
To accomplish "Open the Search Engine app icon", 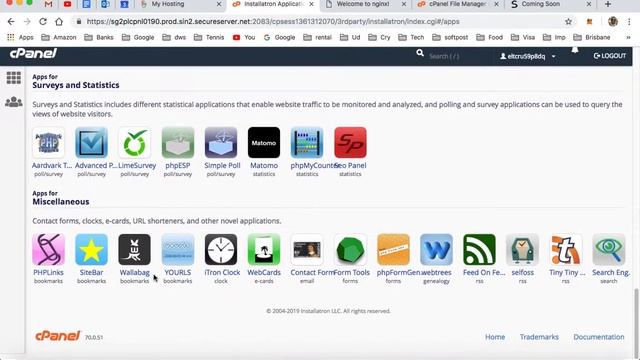I will [x=609, y=249].
